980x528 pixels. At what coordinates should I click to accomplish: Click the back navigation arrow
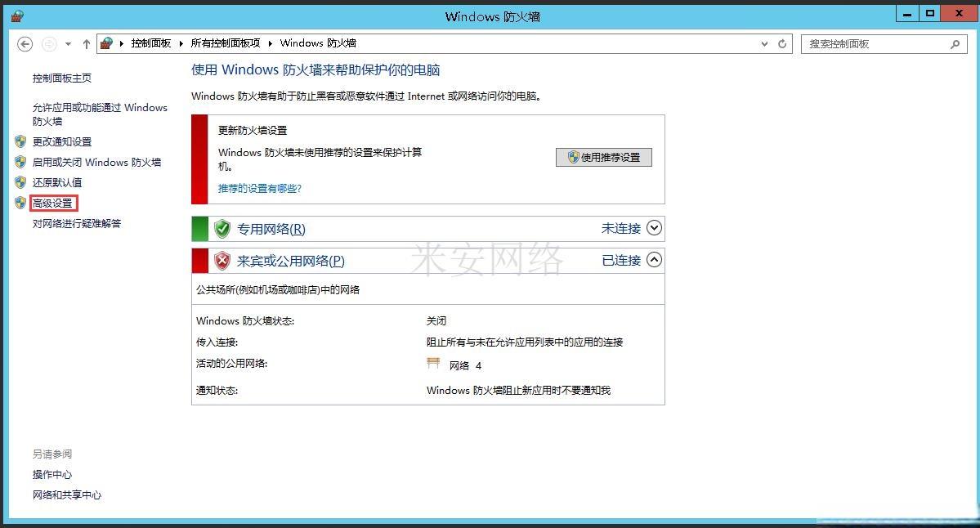[25, 44]
